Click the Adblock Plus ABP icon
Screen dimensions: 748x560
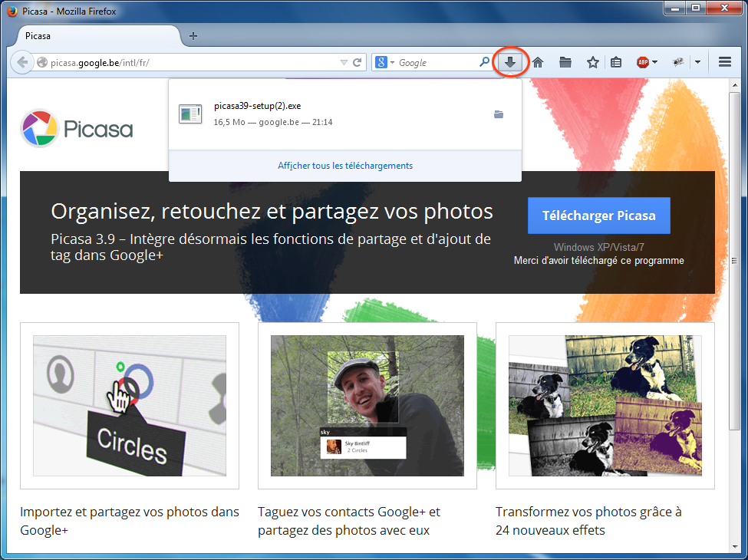[x=643, y=62]
